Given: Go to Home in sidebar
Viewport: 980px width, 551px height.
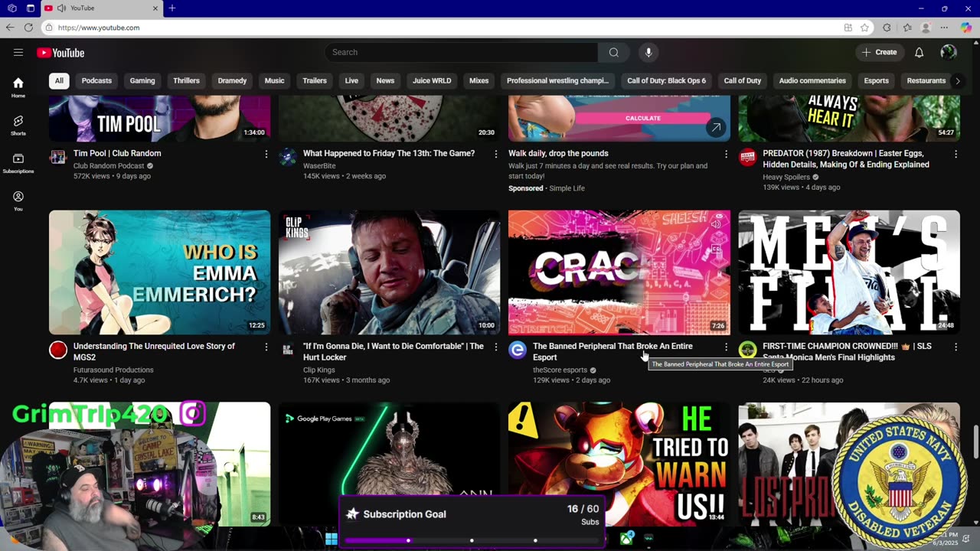Looking at the screenshot, I should tap(18, 87).
